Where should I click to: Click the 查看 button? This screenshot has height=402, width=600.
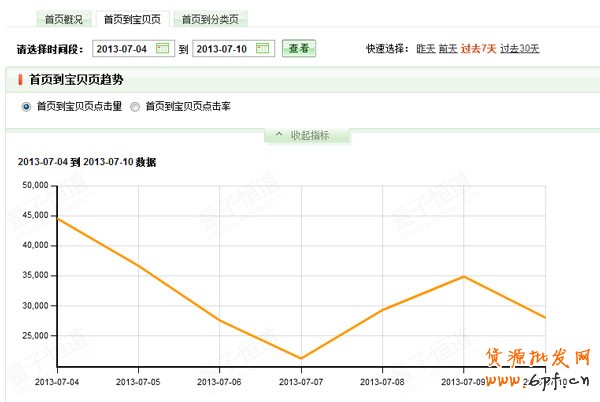point(299,48)
